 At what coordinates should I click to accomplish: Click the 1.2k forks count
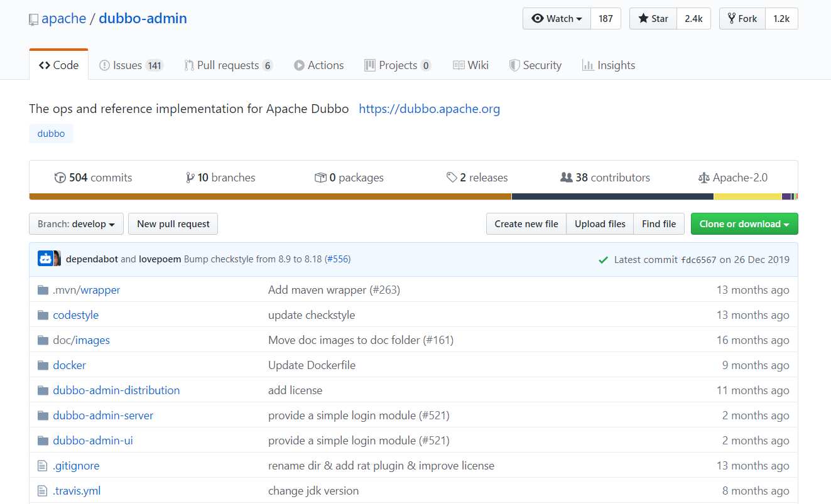pyautogui.click(x=781, y=19)
